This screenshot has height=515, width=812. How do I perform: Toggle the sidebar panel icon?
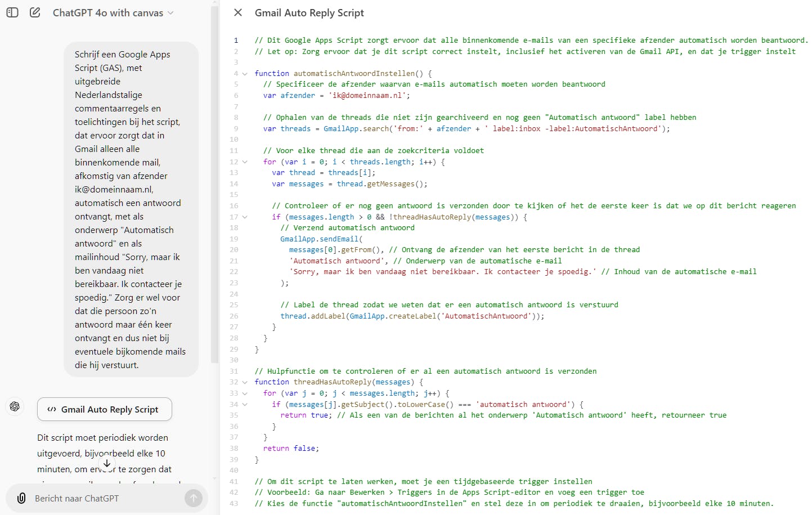12,12
